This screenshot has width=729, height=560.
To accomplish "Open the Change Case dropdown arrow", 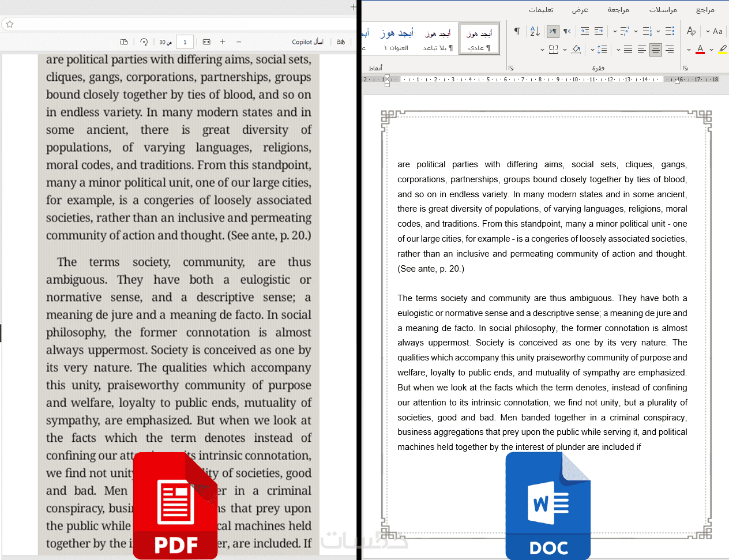I will click(x=708, y=31).
